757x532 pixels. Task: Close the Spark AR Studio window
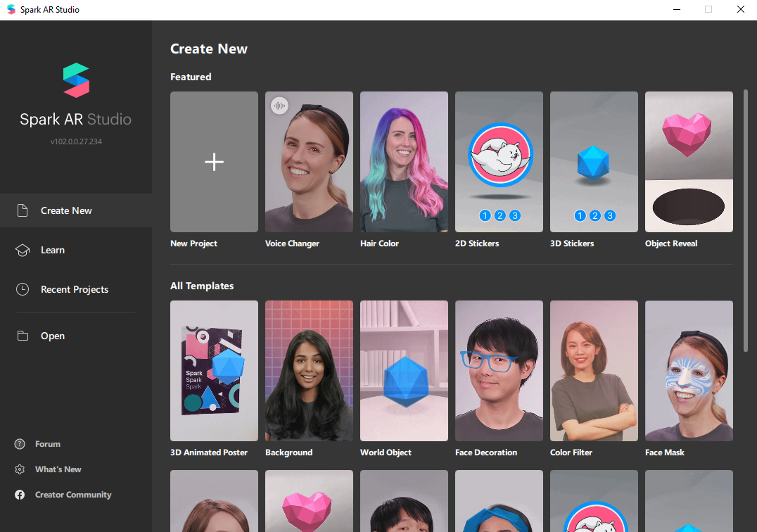pos(741,10)
